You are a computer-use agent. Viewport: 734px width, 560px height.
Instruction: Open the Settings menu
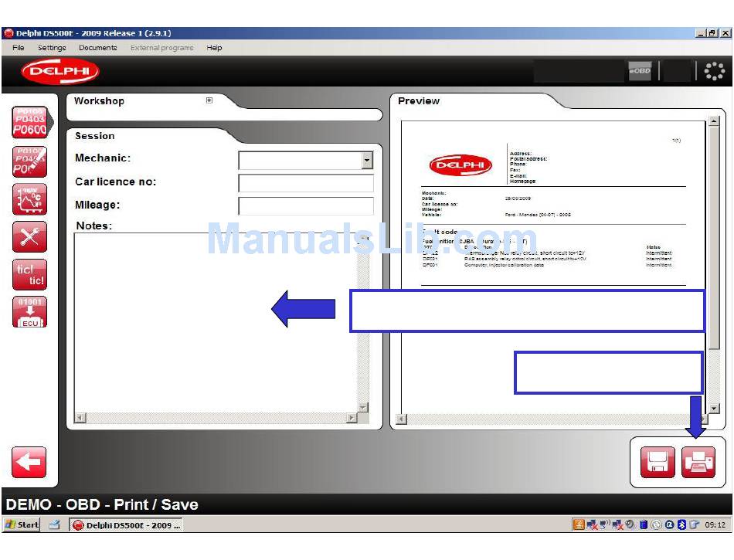52,48
